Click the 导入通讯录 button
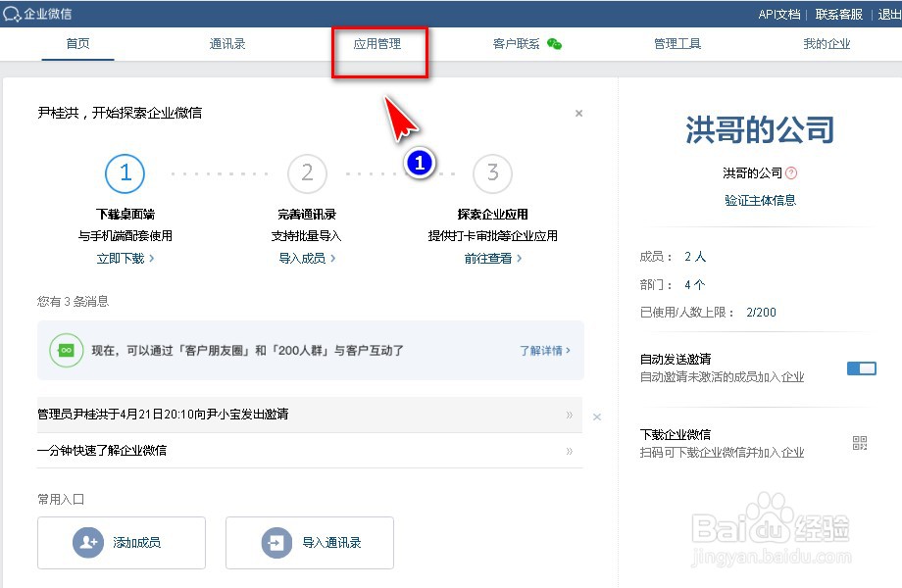The image size is (902, 588). pyautogui.click(x=310, y=543)
